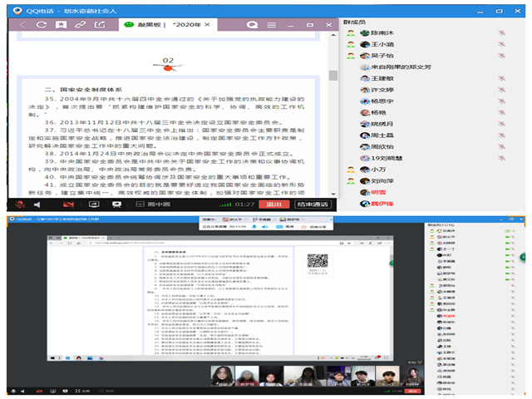The width and height of the screenshot is (532, 399).
Task: Click the document scrollbar down arrow
Action: (332, 192)
